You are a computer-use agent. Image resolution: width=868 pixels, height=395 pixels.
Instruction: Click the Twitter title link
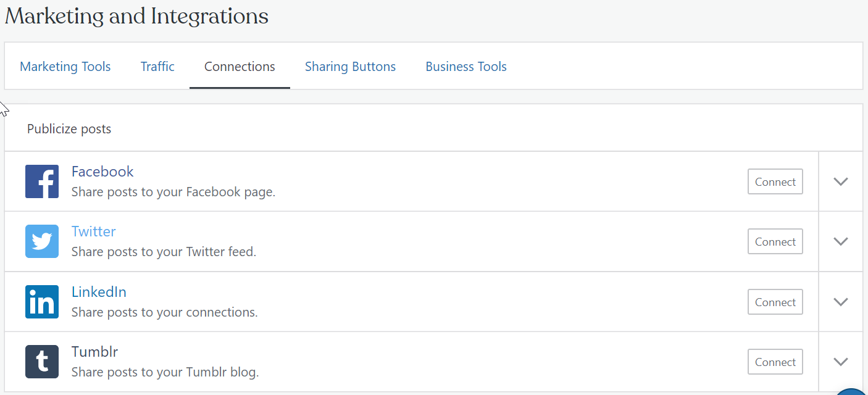coord(94,231)
